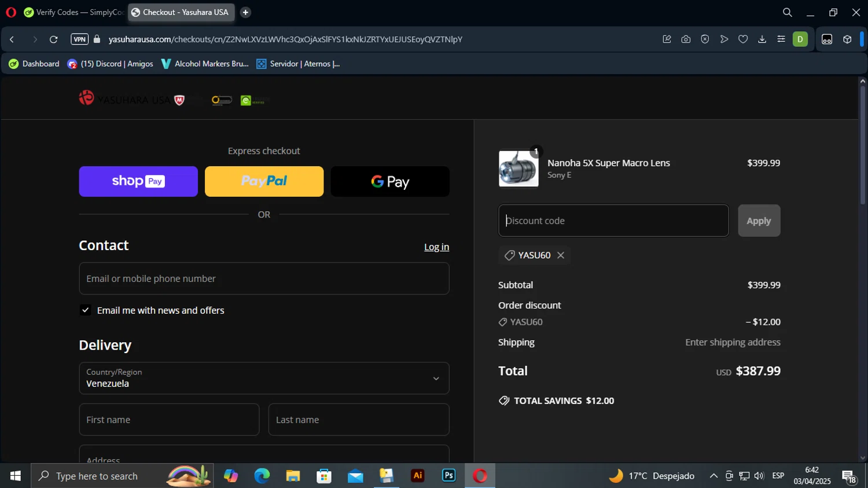Screen dimensions: 868x488
Task: Click the Nanoha lens product thumbnail
Action: (518, 168)
